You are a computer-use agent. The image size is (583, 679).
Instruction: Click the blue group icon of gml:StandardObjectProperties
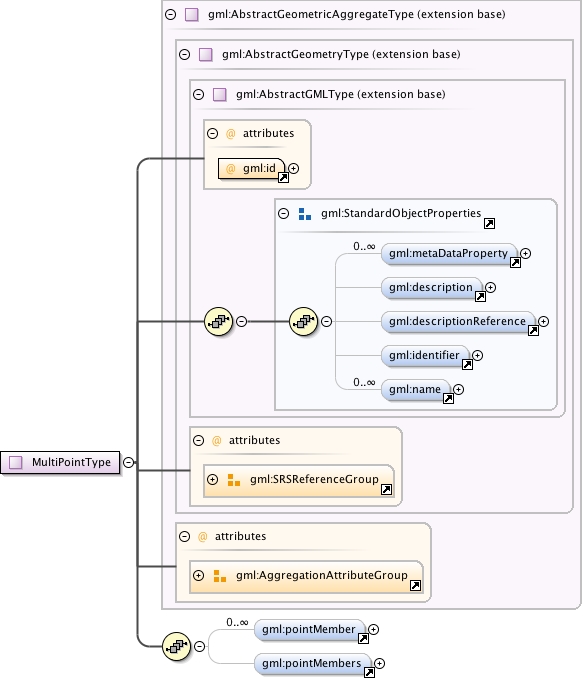tap(305, 214)
